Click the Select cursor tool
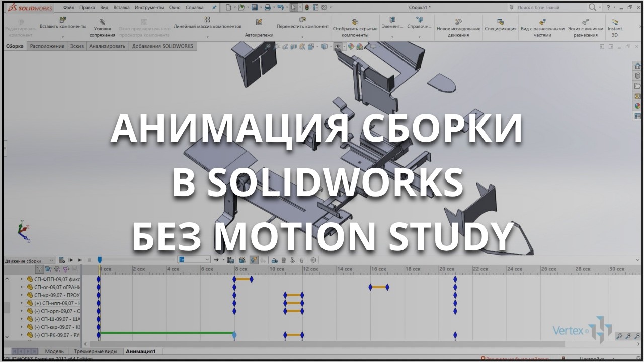The width and height of the screenshot is (644, 362). click(293, 7)
